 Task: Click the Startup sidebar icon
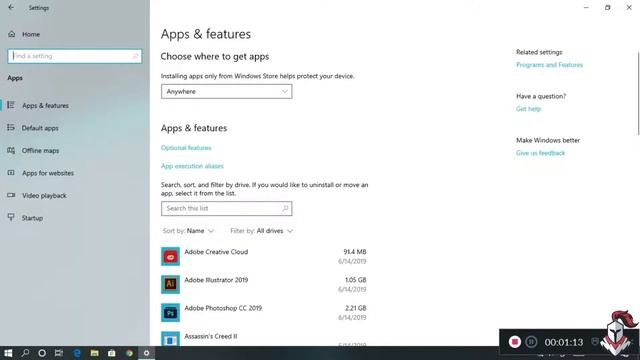[11, 217]
